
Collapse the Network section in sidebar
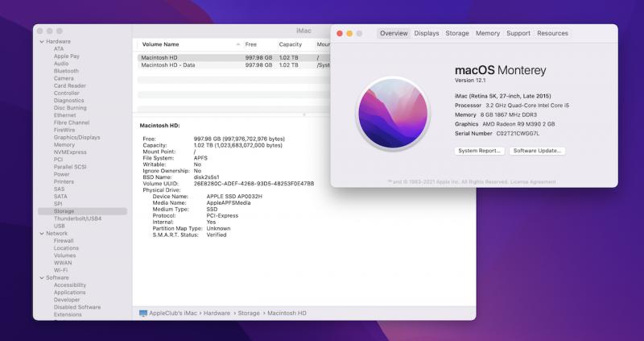tap(42, 233)
